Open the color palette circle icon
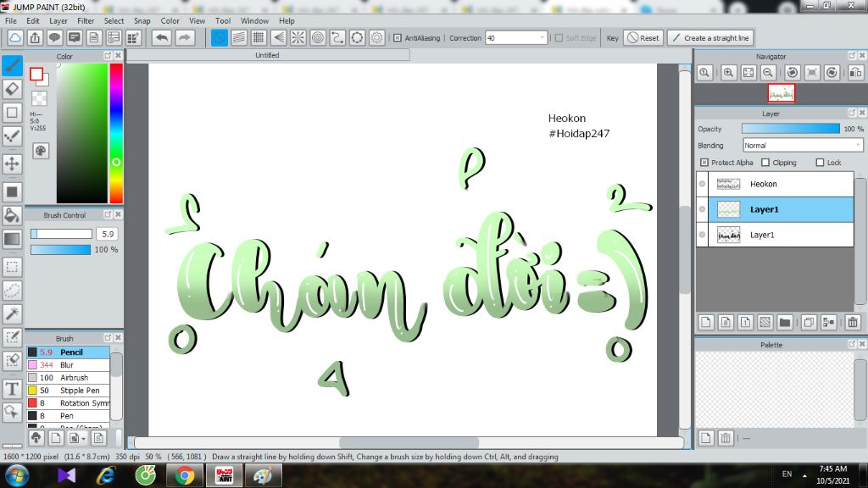868x488 pixels. tap(41, 151)
